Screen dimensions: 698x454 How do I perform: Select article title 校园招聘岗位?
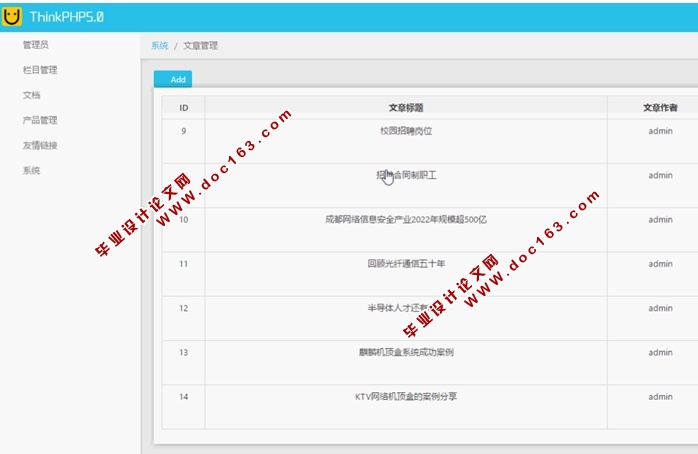tap(406, 131)
